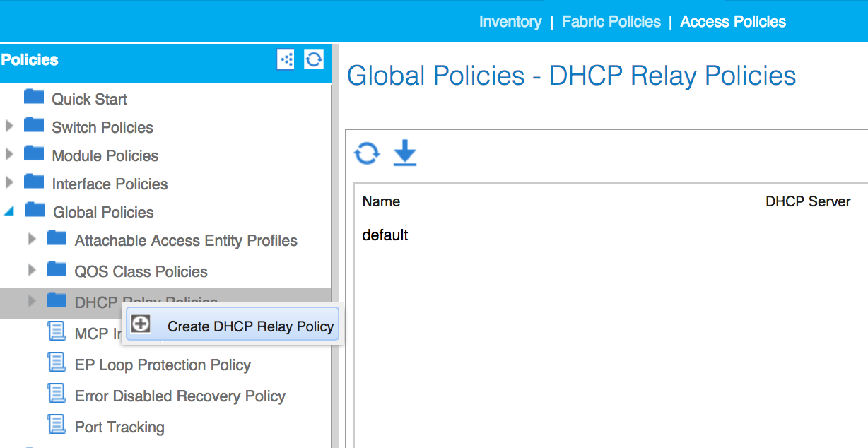Click the topology icon in Policies header

286,59
